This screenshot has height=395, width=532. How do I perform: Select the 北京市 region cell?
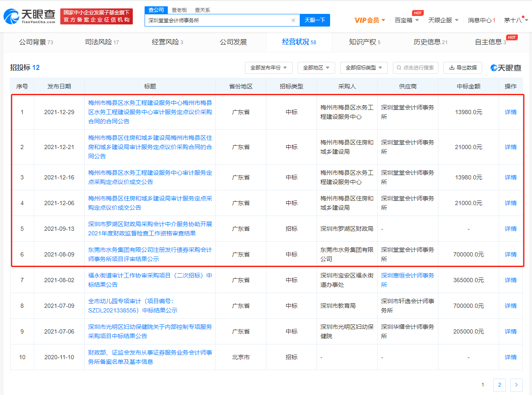[x=241, y=357]
